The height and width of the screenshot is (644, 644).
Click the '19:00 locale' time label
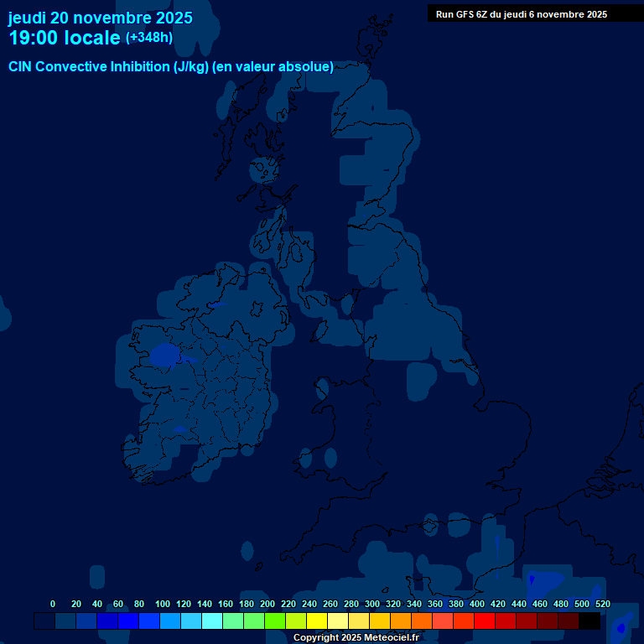click(65, 38)
